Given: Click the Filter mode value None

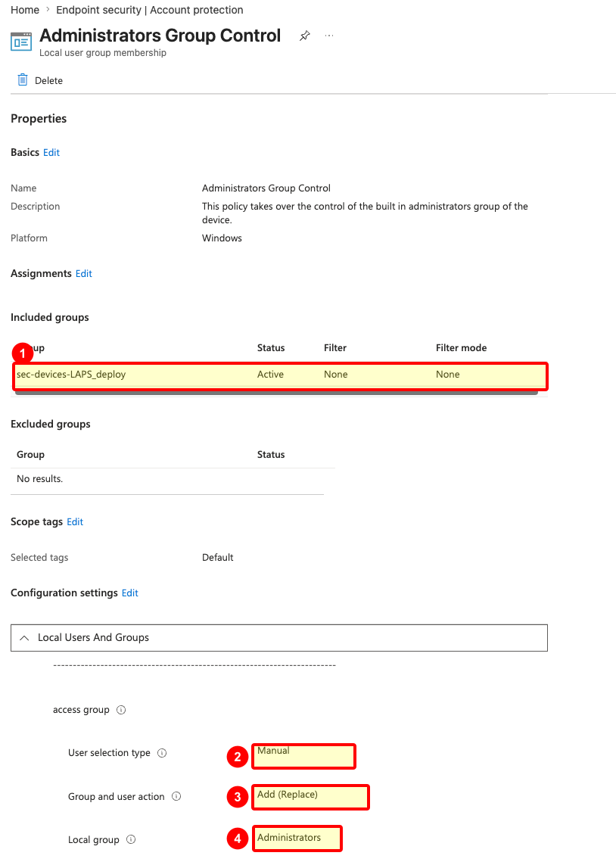Looking at the screenshot, I should tap(448, 375).
